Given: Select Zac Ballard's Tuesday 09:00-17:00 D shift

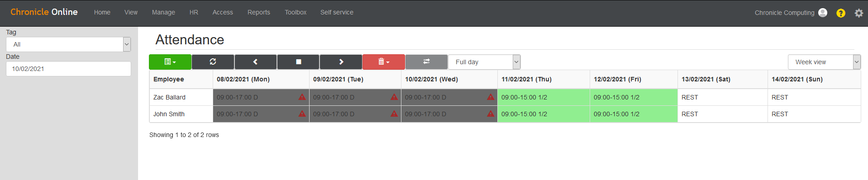Looking at the screenshot, I should 355,97.
